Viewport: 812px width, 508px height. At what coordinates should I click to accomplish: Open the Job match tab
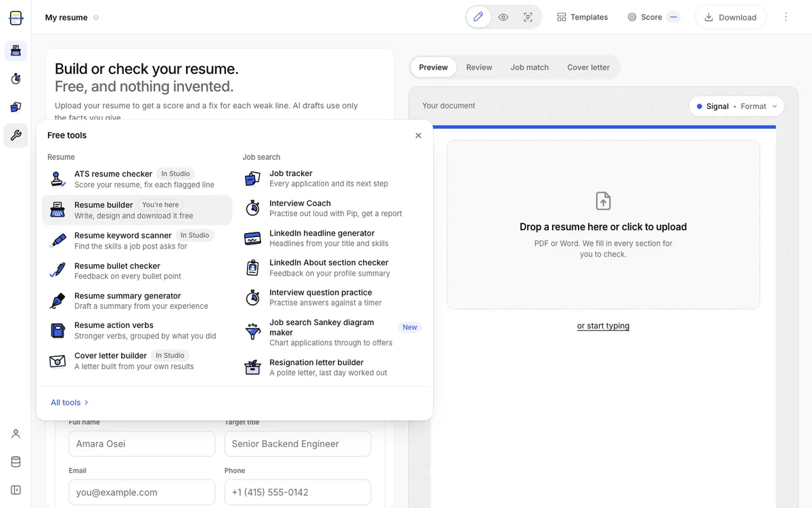530,67
